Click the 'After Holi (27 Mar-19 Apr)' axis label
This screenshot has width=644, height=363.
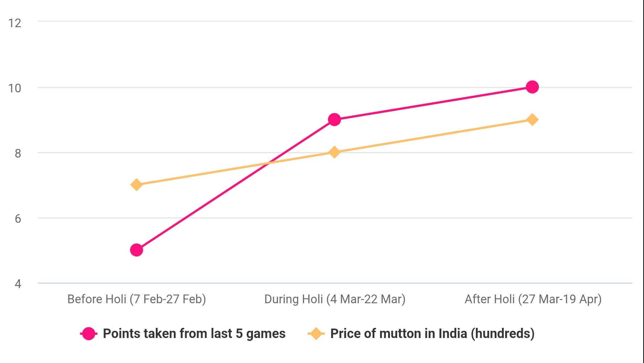(x=533, y=299)
